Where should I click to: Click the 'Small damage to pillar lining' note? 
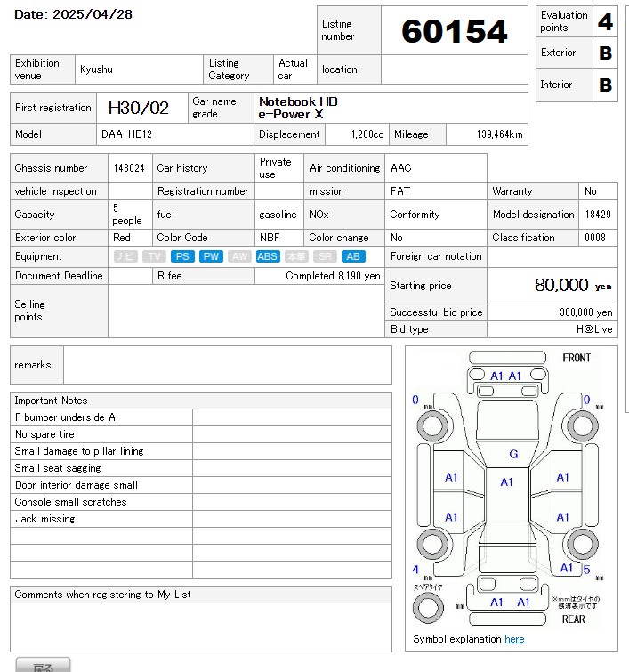click(x=79, y=451)
